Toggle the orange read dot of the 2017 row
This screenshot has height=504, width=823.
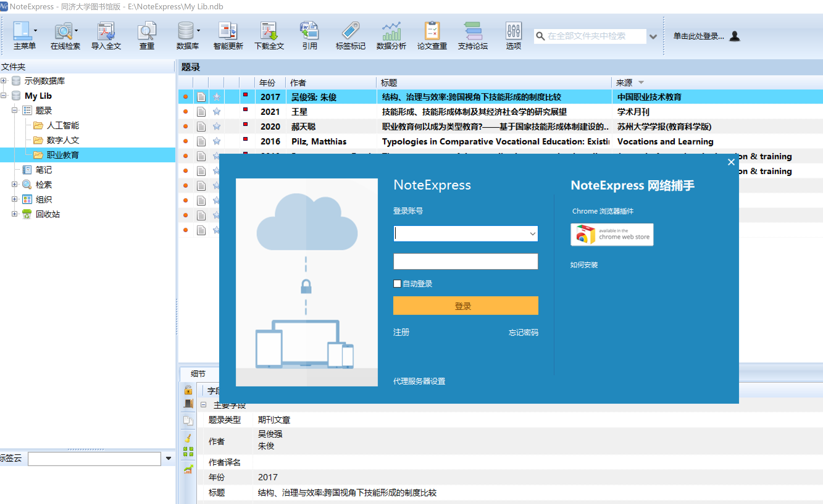pyautogui.click(x=185, y=97)
